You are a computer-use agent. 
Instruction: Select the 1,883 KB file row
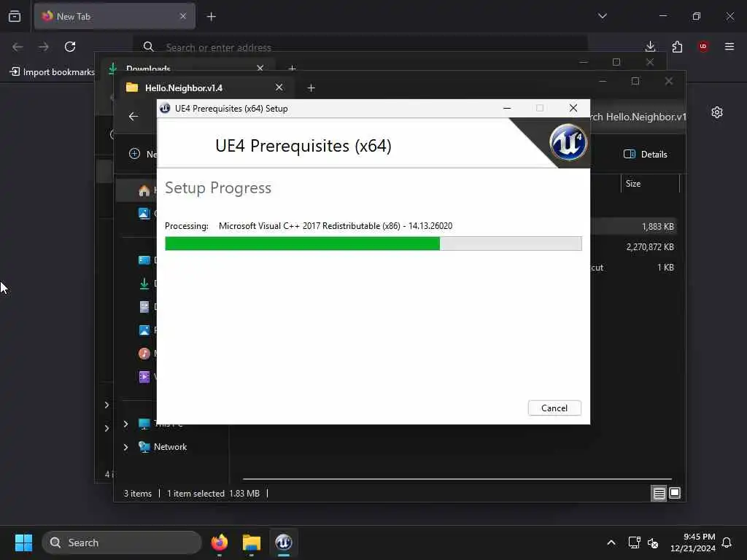pyautogui.click(x=633, y=227)
